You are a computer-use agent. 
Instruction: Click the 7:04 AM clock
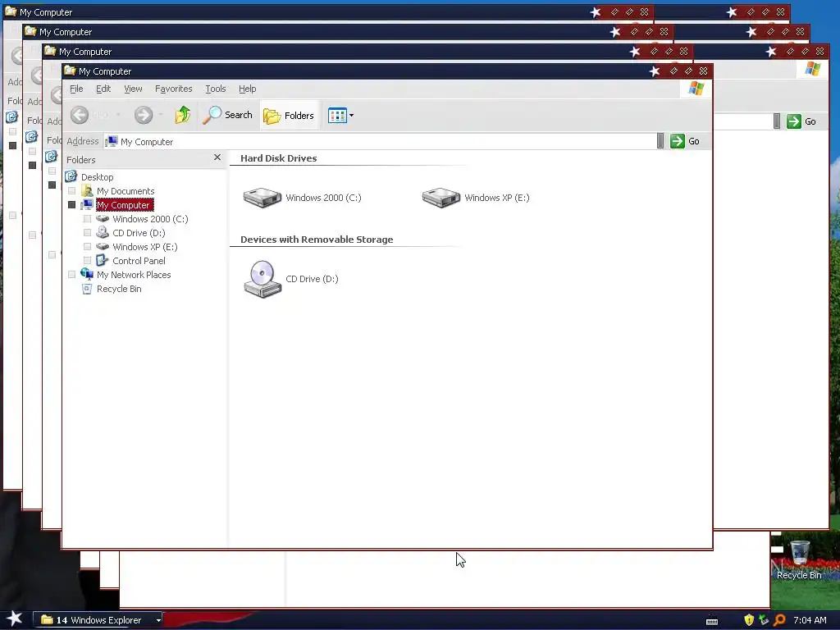click(810, 620)
